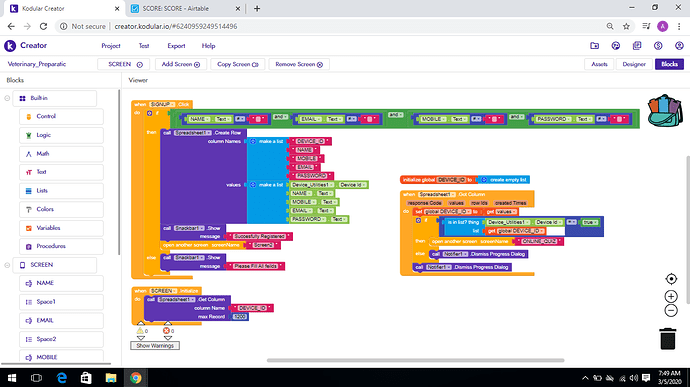
Task: Open the Project menu
Action: click(x=111, y=46)
